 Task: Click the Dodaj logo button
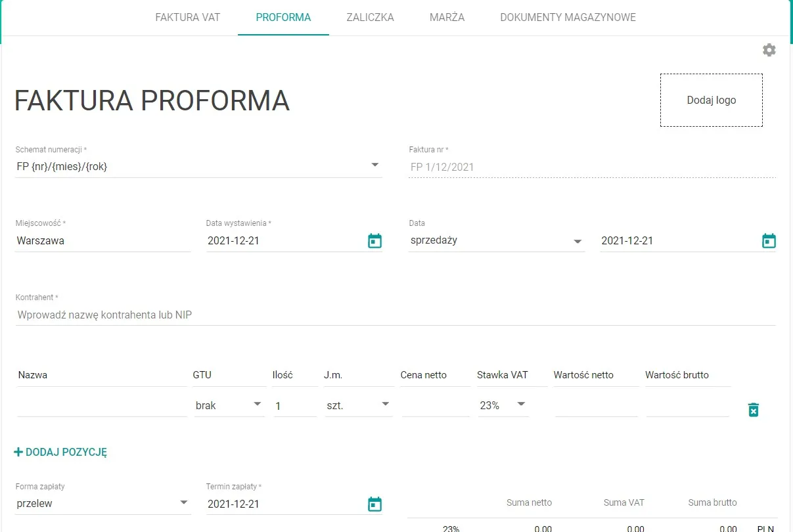tap(711, 100)
